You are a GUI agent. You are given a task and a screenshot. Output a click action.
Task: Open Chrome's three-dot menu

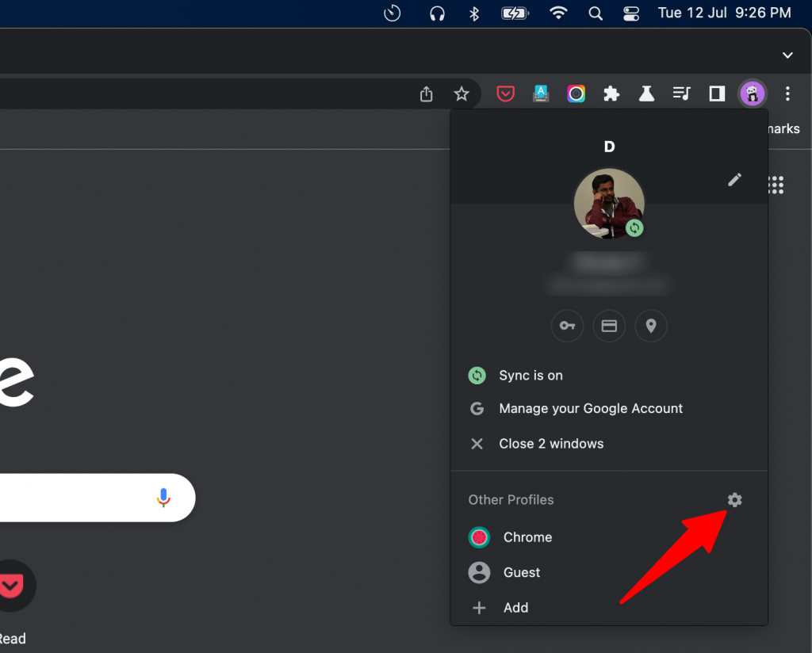[787, 94]
